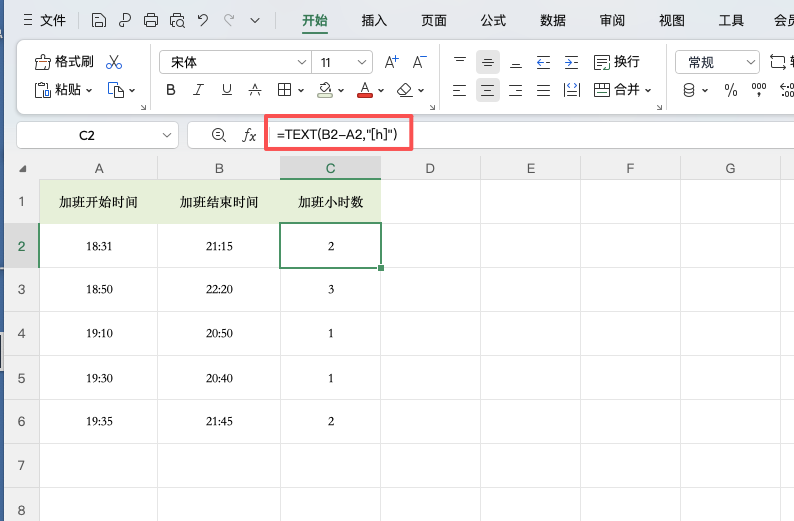Open the 公式 (Formulas) tab
794x521 pixels.
(x=493, y=20)
